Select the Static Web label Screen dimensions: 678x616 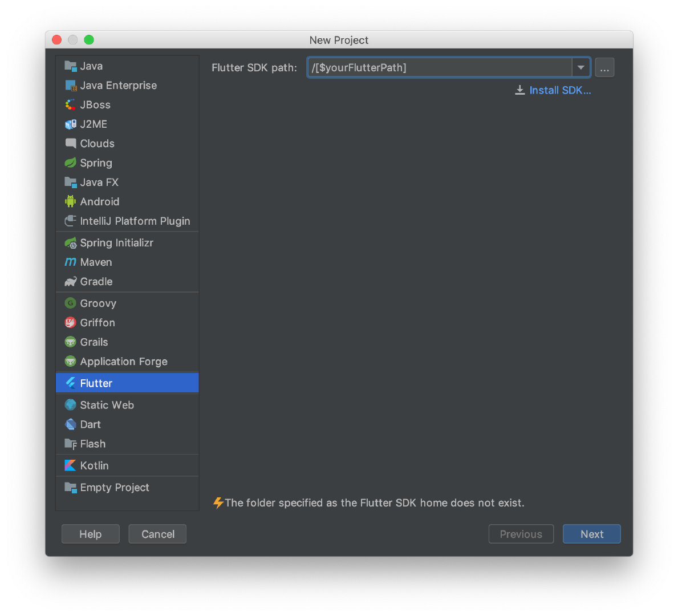click(x=107, y=405)
